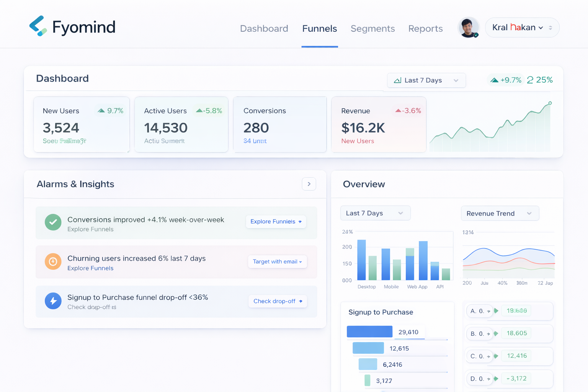Click the Explore Funnels button

tap(276, 222)
